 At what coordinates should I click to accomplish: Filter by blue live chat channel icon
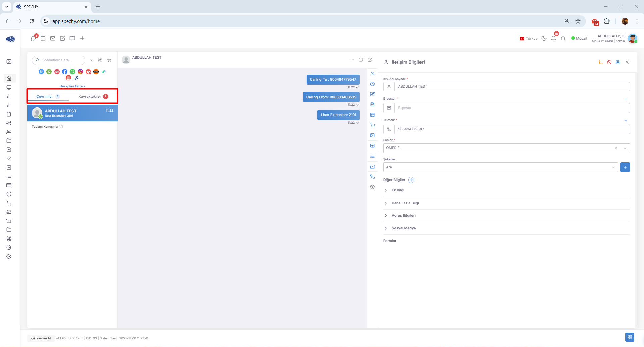click(41, 72)
